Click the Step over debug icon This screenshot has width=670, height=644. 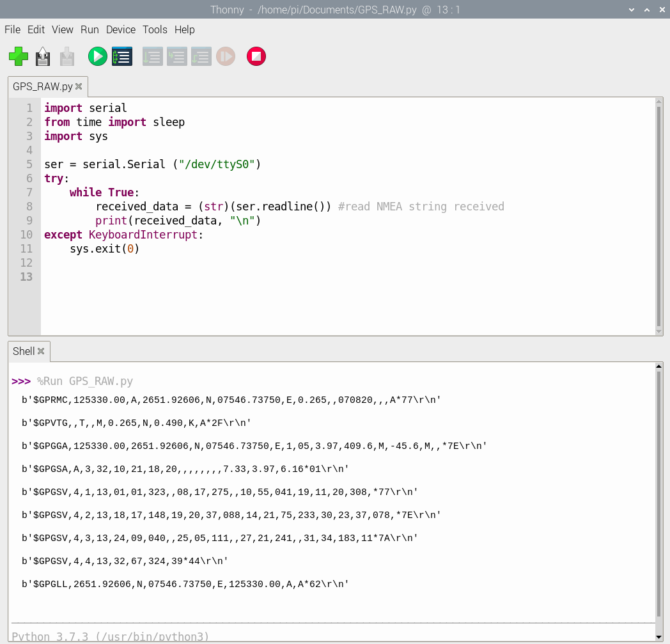pos(152,56)
